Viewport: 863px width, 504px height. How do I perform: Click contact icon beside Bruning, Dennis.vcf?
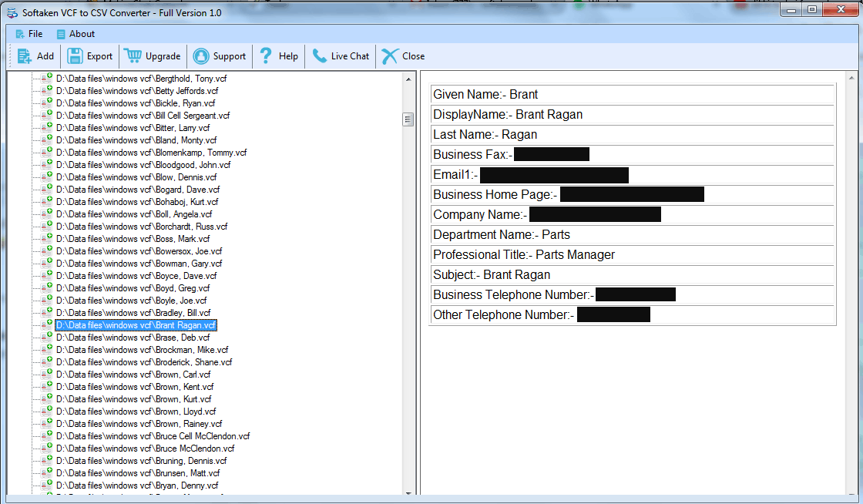[x=47, y=461]
